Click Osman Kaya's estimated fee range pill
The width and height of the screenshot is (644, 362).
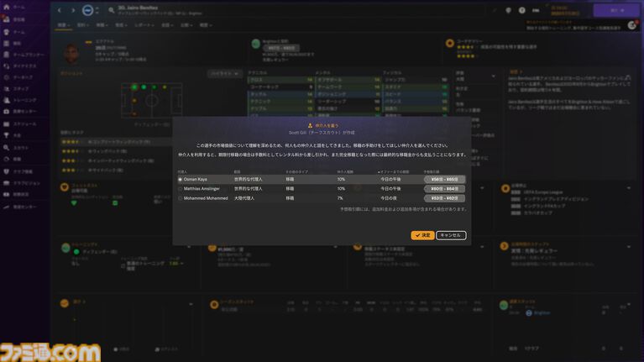[444, 180]
